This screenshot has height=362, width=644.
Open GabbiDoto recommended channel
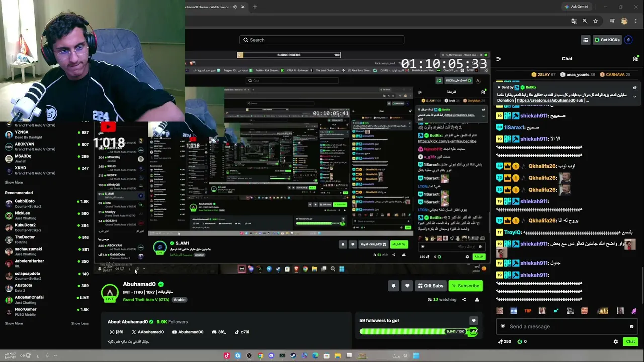click(x=46, y=203)
